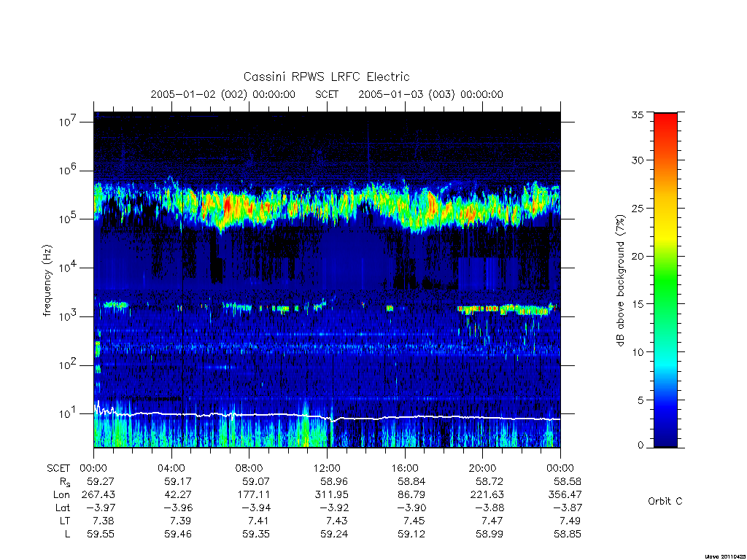Screen dimensions: 747x560
Task: Click the Lon value '311.95'
Action: click(331, 495)
